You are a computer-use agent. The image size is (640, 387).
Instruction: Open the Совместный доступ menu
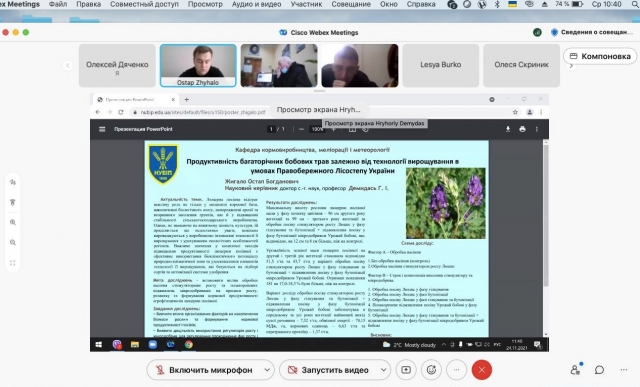point(144,4)
